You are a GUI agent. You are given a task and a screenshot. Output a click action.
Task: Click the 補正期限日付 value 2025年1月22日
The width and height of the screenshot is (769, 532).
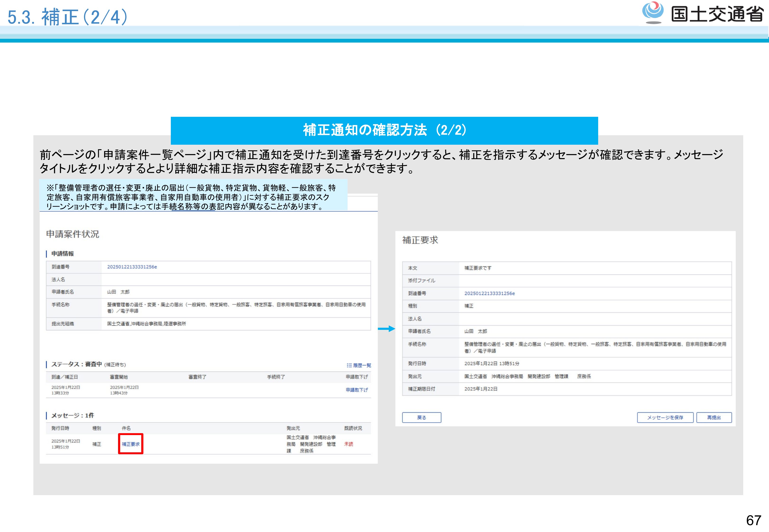[481, 389]
